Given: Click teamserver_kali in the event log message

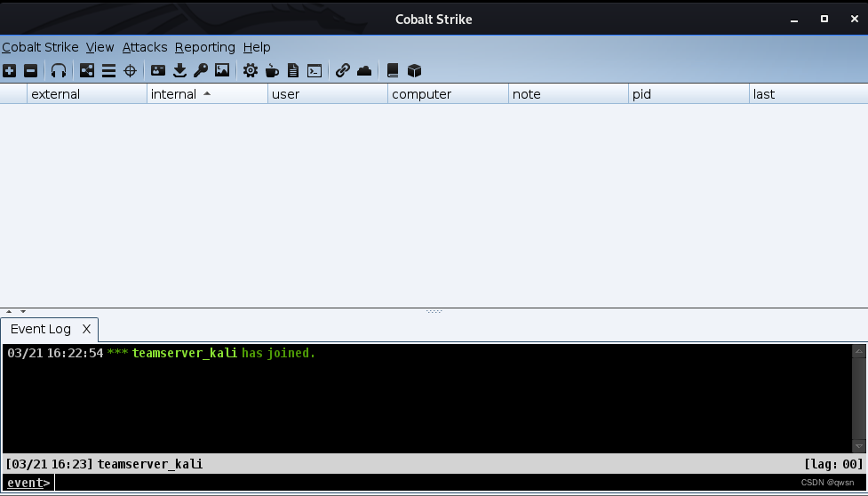Looking at the screenshot, I should coord(184,353).
